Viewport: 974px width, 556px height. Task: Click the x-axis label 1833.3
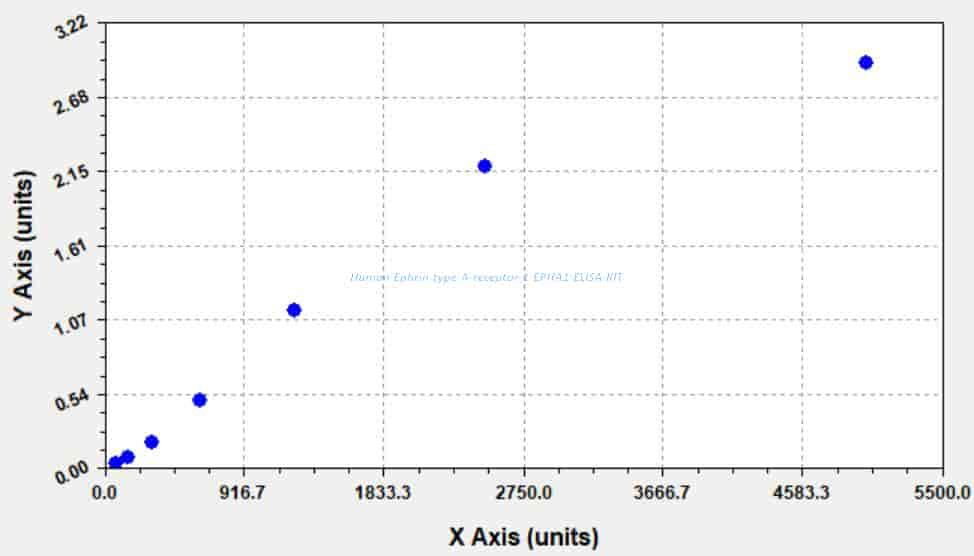[383, 493]
